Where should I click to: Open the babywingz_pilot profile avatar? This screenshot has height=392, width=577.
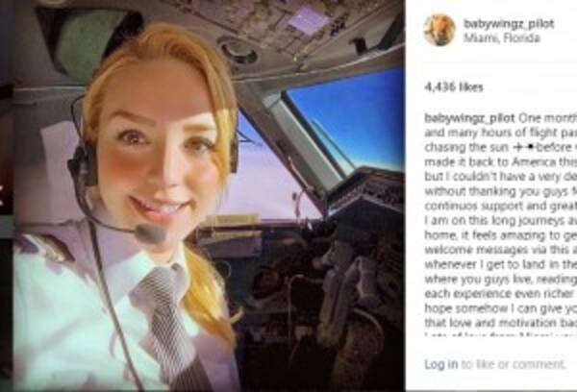[x=439, y=30]
